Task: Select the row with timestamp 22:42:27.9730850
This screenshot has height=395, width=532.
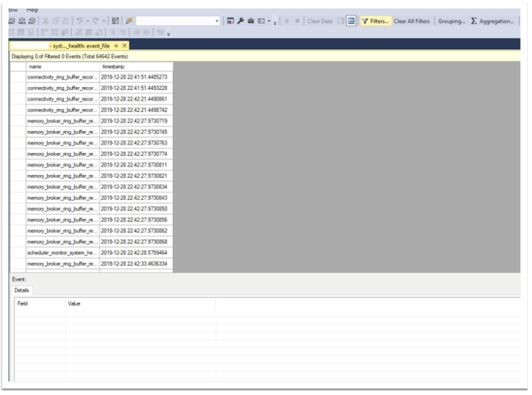Action: (x=92, y=209)
